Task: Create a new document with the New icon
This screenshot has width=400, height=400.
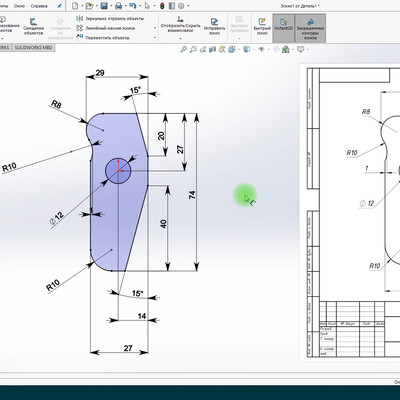Action: pyautogui.click(x=75, y=6)
